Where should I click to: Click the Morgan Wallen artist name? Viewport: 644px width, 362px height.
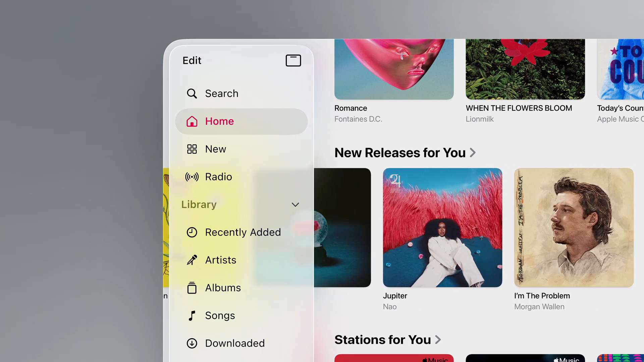point(539,307)
